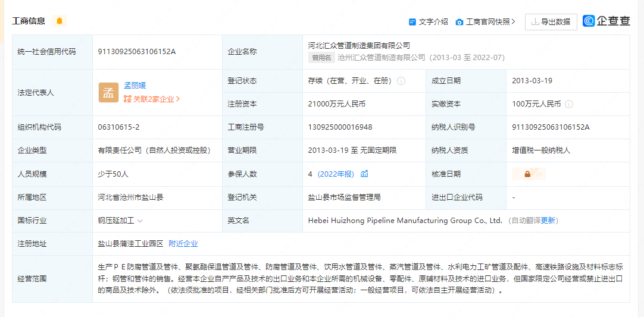This screenshot has width=644, height=317.
Task: Click establishment date 2013-03-19
Action: click(x=532, y=81)
